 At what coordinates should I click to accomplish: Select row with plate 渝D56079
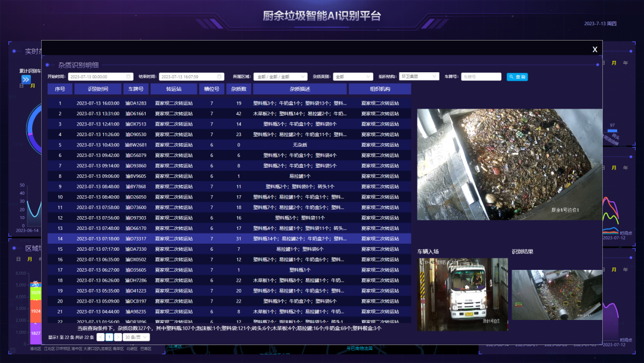click(229, 155)
